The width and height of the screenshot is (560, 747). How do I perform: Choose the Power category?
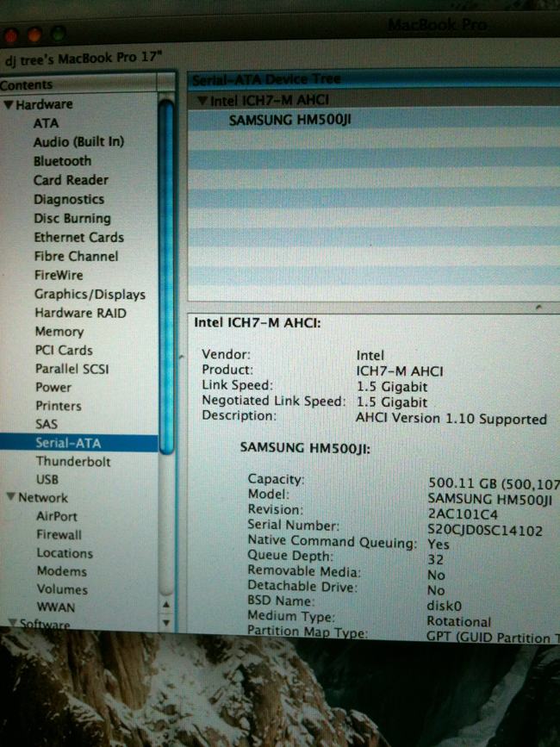point(53,388)
